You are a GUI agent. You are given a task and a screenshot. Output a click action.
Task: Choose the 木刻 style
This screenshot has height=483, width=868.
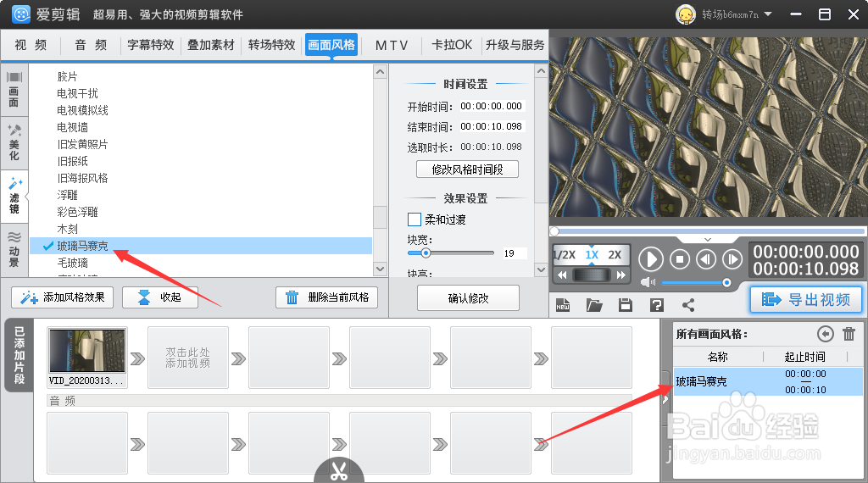67,229
